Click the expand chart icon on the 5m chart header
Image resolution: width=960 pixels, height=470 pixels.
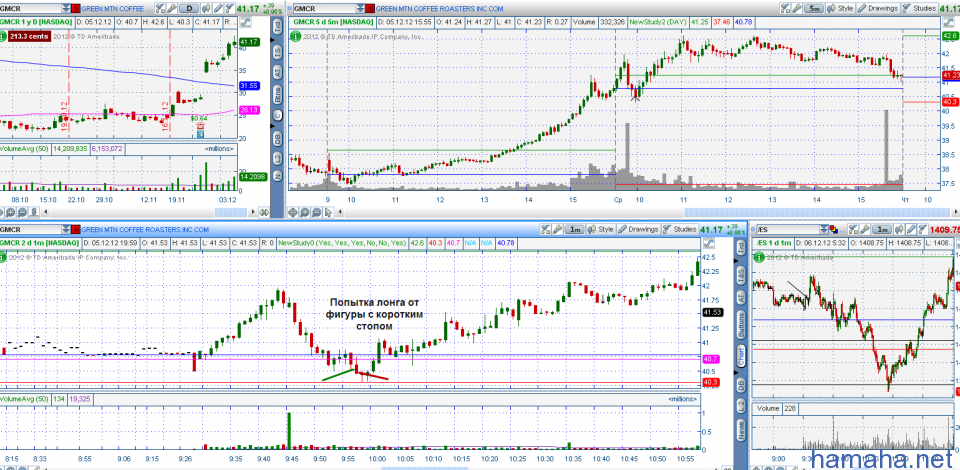tap(948, 22)
